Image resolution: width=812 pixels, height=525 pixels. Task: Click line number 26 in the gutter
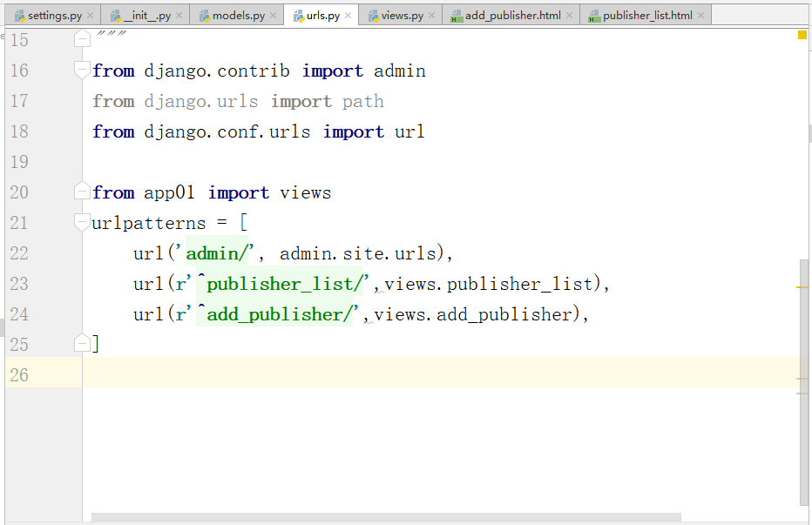pos(19,375)
